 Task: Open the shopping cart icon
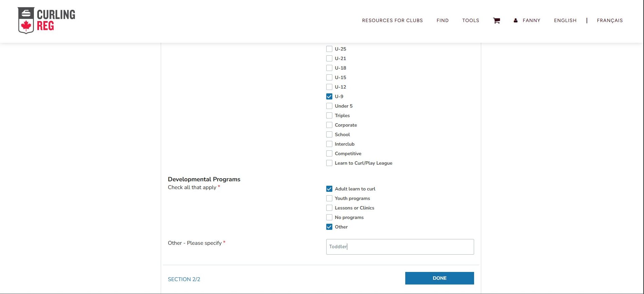(496, 20)
